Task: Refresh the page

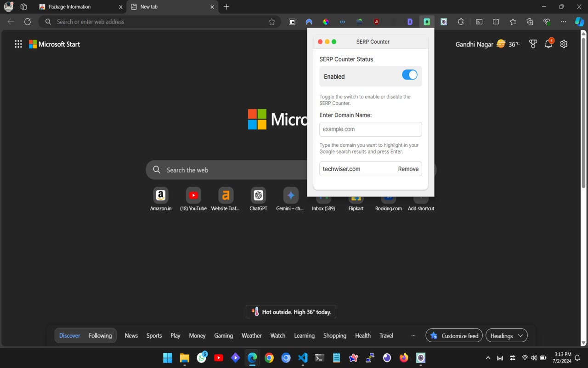Action: [28, 22]
